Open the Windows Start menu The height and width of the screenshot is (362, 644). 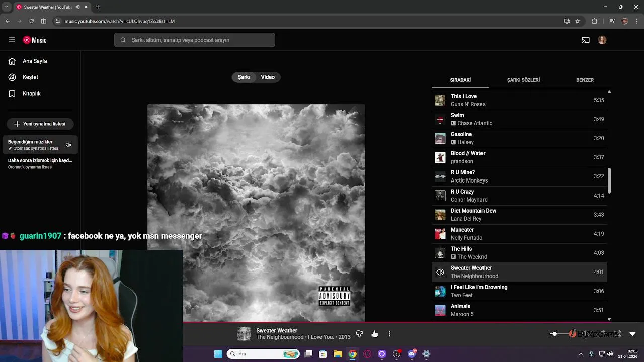tap(218, 354)
